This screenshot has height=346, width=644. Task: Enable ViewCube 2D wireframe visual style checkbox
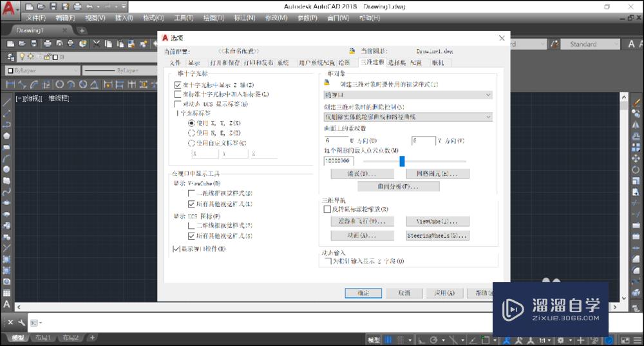click(191, 193)
